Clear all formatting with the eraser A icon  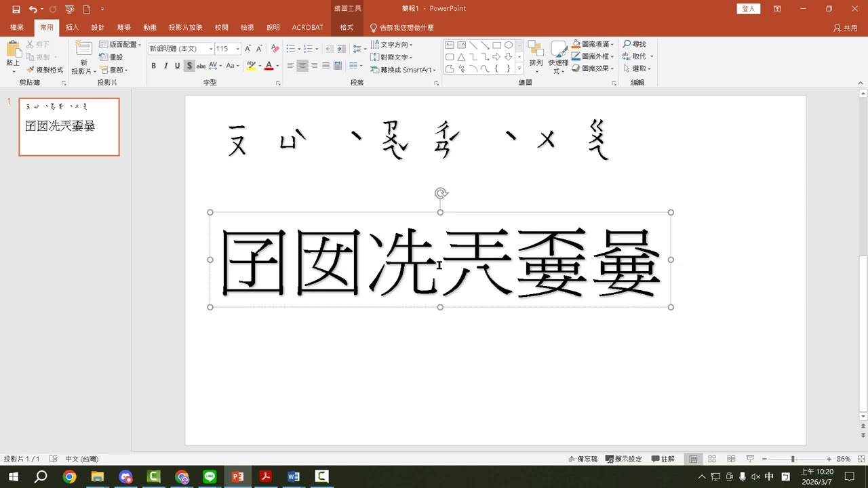coord(275,49)
